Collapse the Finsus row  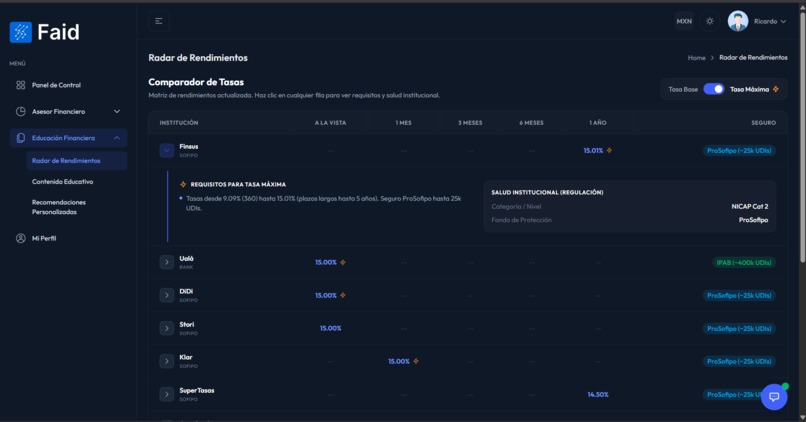tap(167, 151)
